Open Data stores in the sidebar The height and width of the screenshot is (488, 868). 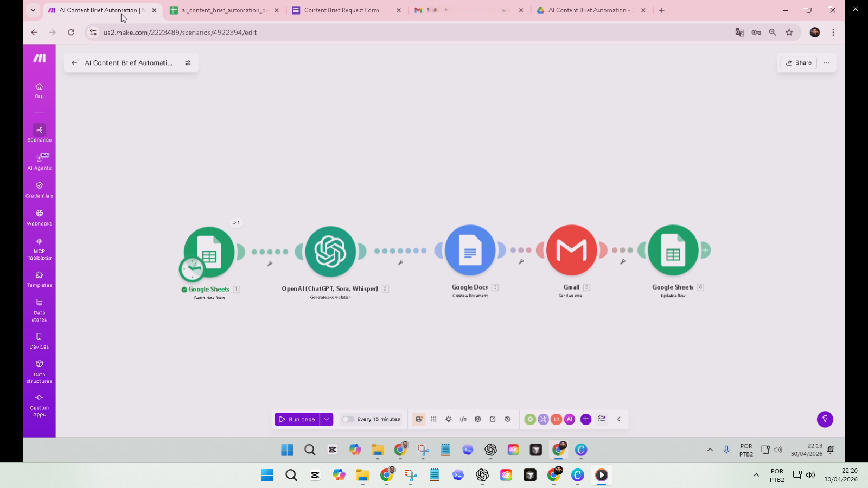(x=39, y=310)
